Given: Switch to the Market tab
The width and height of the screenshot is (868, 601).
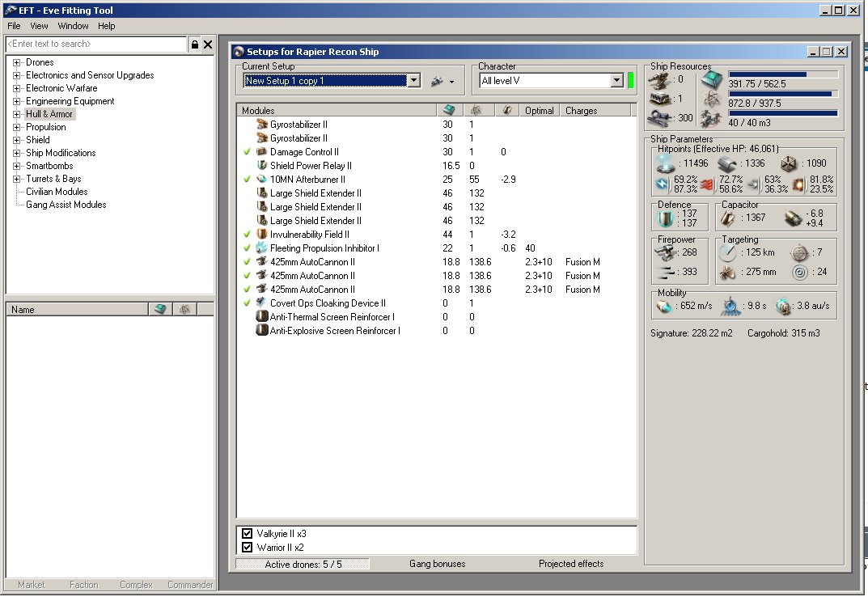Looking at the screenshot, I should (31, 584).
